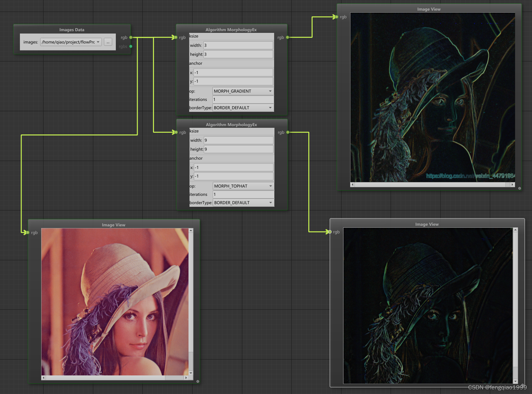Screen dimensions: 532x394
Task: Click scroll up arrow in tophat Image View
Action: [515, 230]
